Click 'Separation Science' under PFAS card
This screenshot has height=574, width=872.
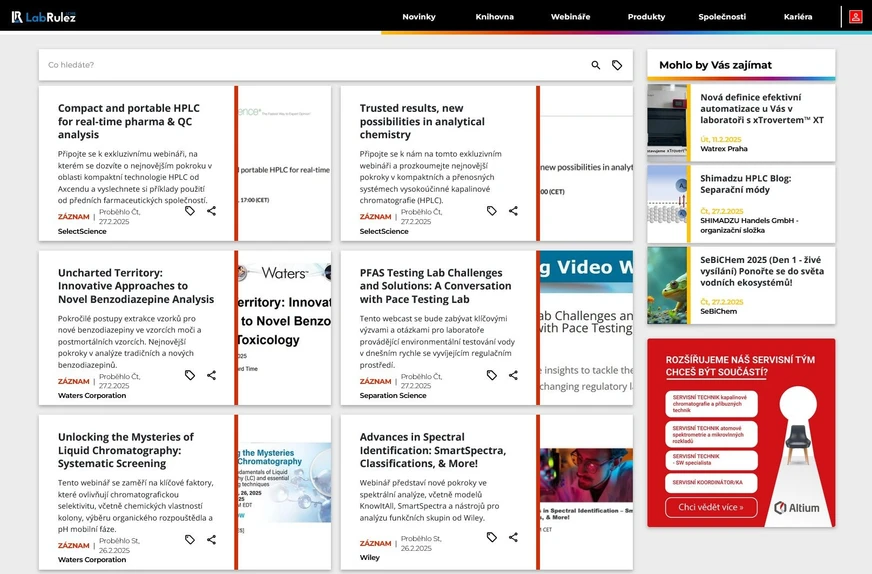(x=393, y=395)
